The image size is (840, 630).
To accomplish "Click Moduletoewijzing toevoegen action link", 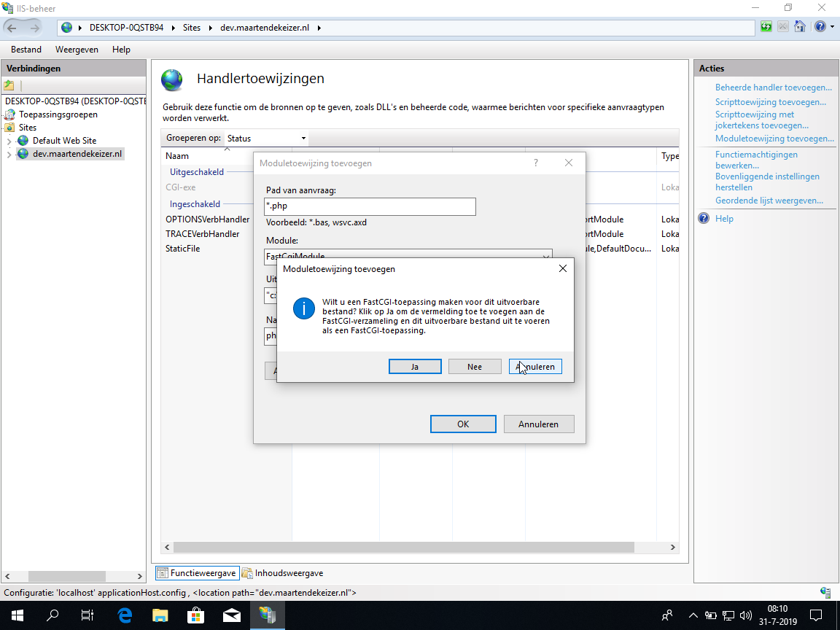I will click(774, 139).
